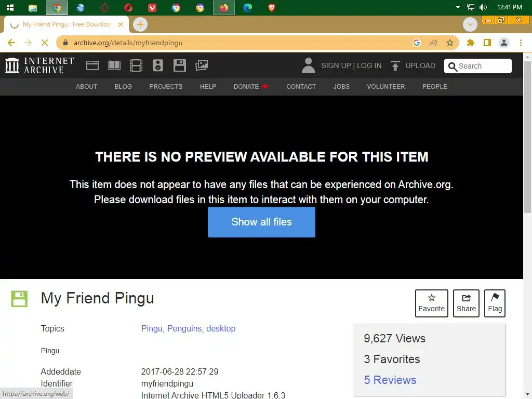Screen dimensions: 532x399
Task: Stop loading the page with the X button
Action: [x=45, y=43]
